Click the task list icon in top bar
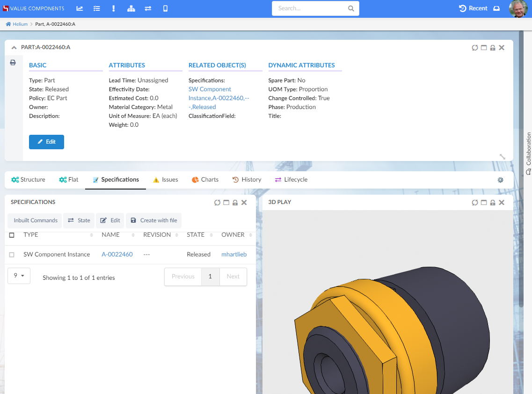Image resolution: width=532 pixels, height=394 pixels. coord(97,8)
